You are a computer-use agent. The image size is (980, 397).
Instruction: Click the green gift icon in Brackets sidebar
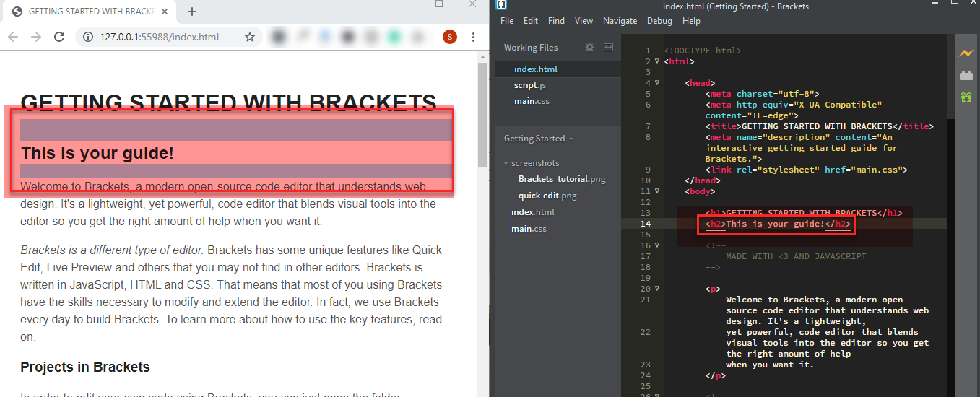click(x=966, y=97)
